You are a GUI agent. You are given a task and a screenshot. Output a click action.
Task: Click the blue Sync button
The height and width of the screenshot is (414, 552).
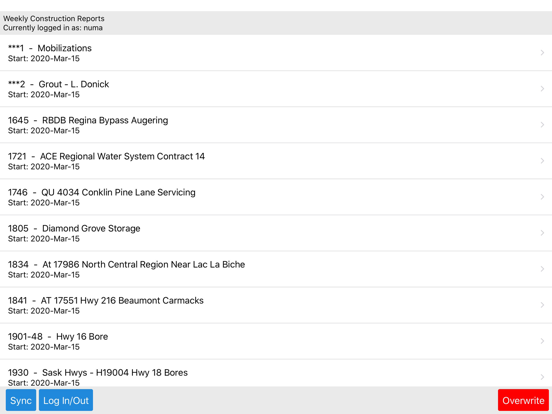[x=21, y=400]
